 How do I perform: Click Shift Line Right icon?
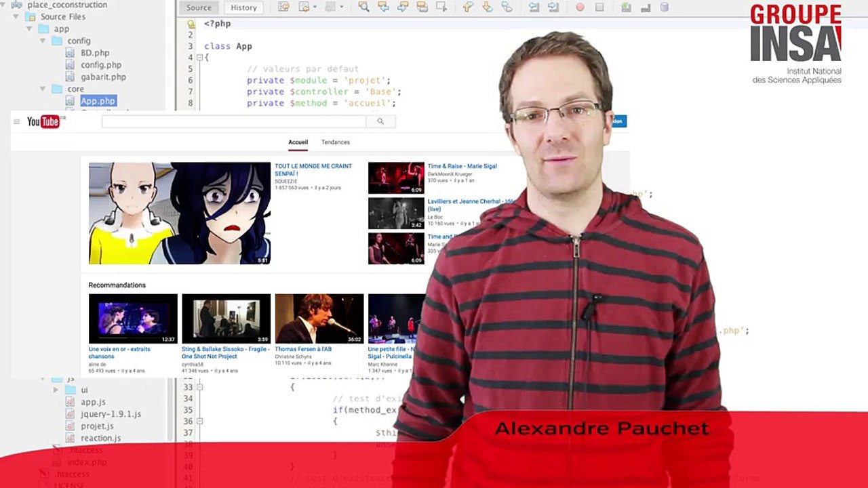[553, 7]
